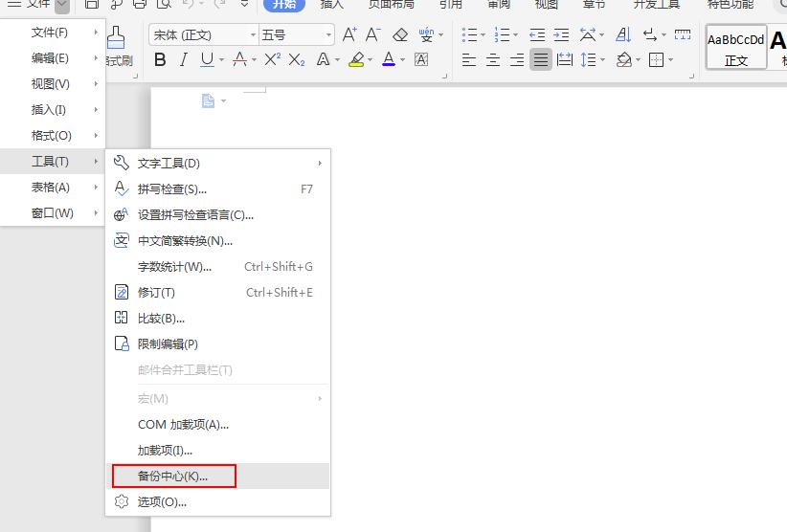The width and height of the screenshot is (787, 532).
Task: Toggle underline on selected text
Action: coord(207,59)
